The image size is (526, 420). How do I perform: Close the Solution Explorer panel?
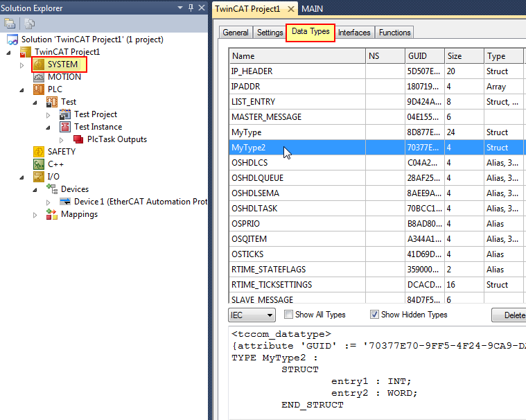(x=202, y=8)
